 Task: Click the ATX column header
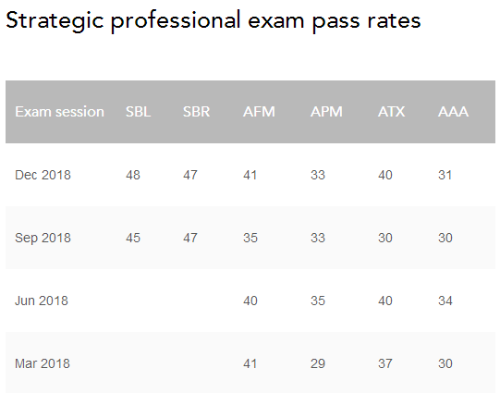tap(391, 112)
